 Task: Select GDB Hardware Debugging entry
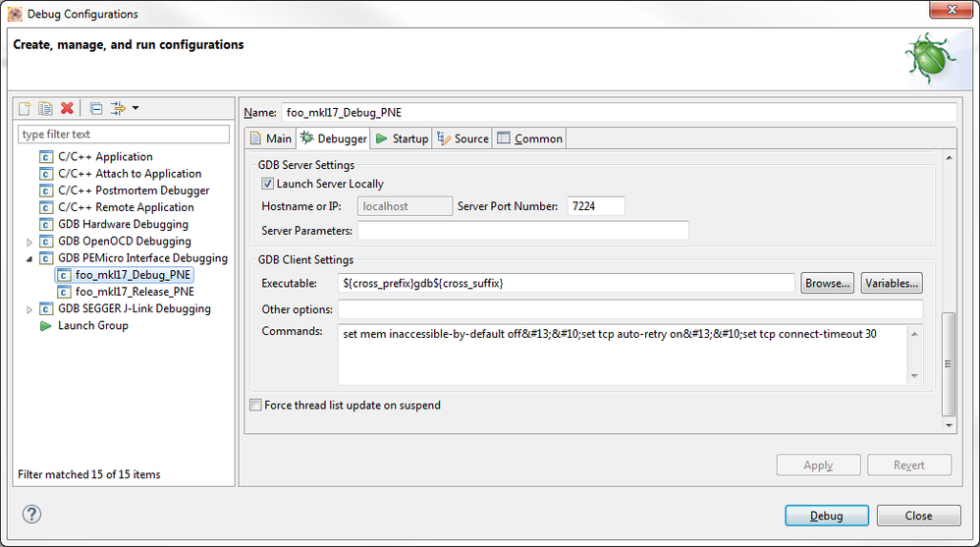pos(114,225)
